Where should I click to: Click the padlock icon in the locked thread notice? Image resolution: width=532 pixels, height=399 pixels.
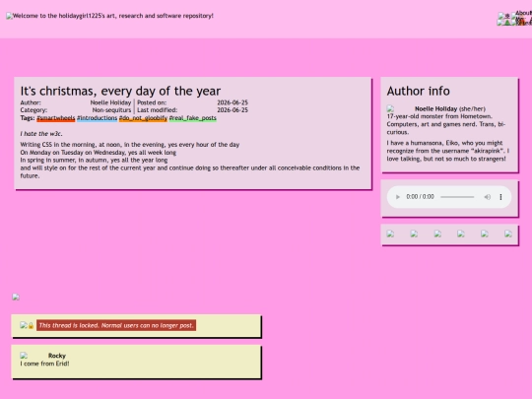click(31, 326)
